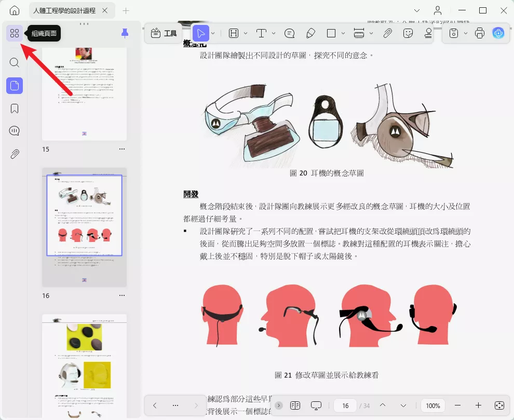Image resolution: width=514 pixels, height=420 pixels.
Task: Select page 16 thumbnail
Action: tap(84, 227)
